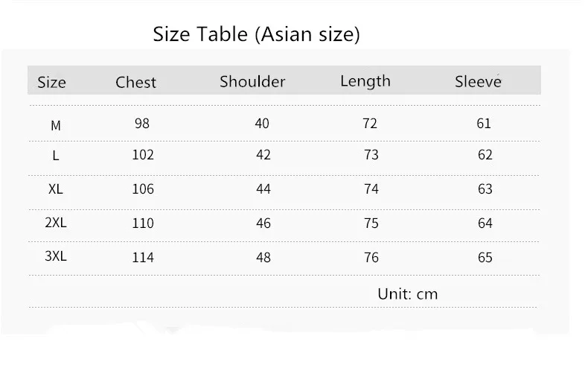Select the Size column header

52,83
